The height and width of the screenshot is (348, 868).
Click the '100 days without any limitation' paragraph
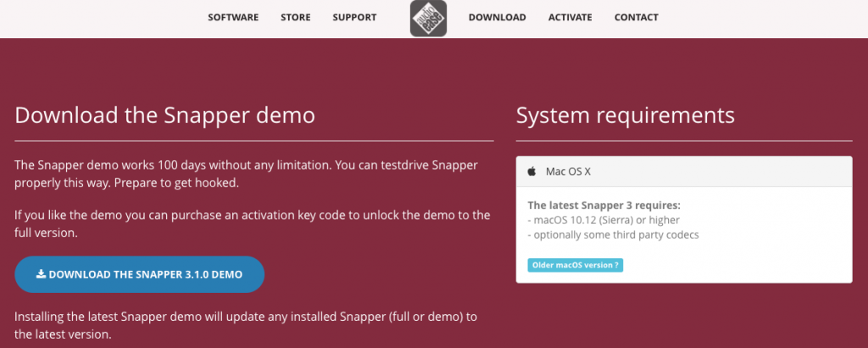tap(247, 173)
